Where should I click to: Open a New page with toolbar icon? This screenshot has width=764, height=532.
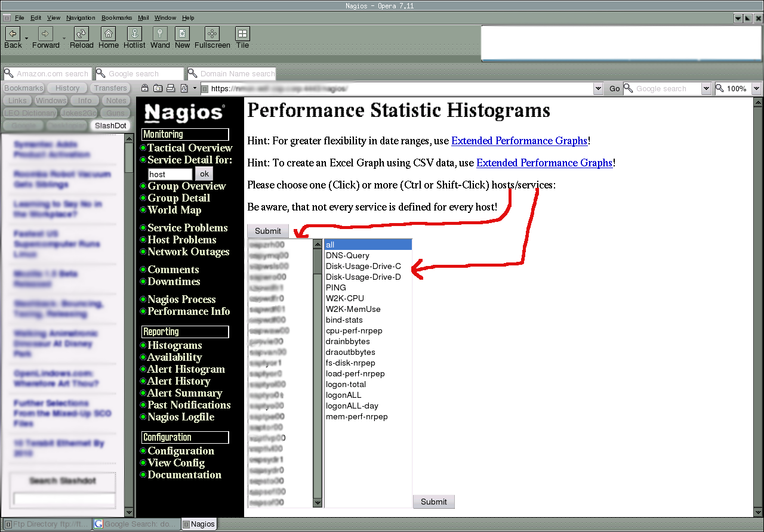[x=182, y=33]
